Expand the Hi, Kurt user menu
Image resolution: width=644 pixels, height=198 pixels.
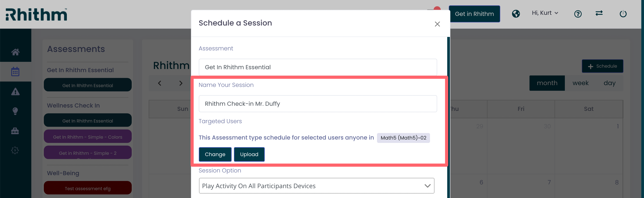tap(545, 13)
